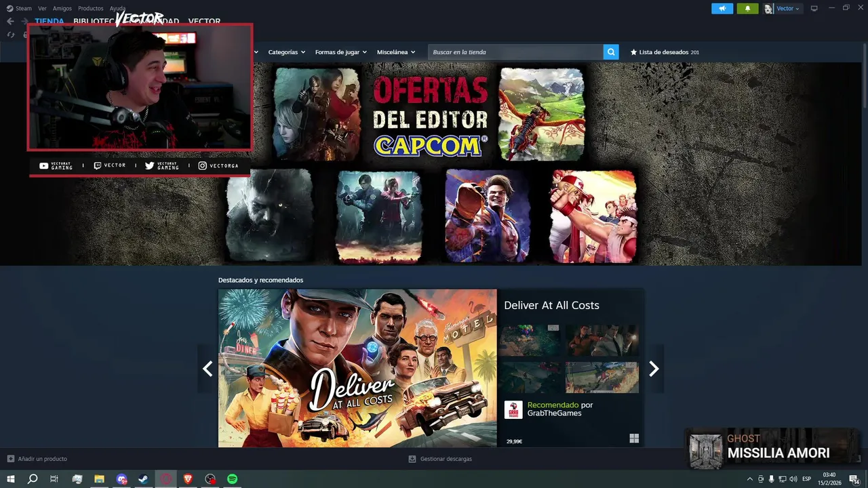Click the Steam taskbar icon

pos(144,479)
